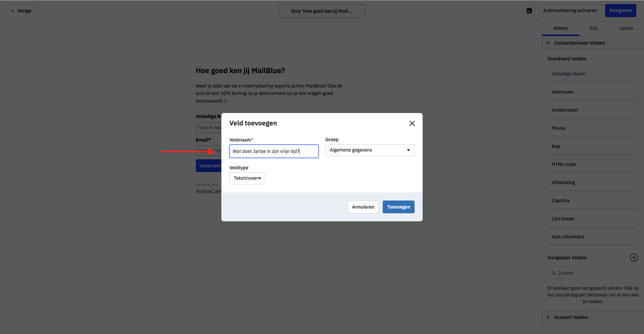Screen dimensions: 644x334
Task: Open the Veldtype Tekstinvoer dropdown
Action: (x=248, y=178)
